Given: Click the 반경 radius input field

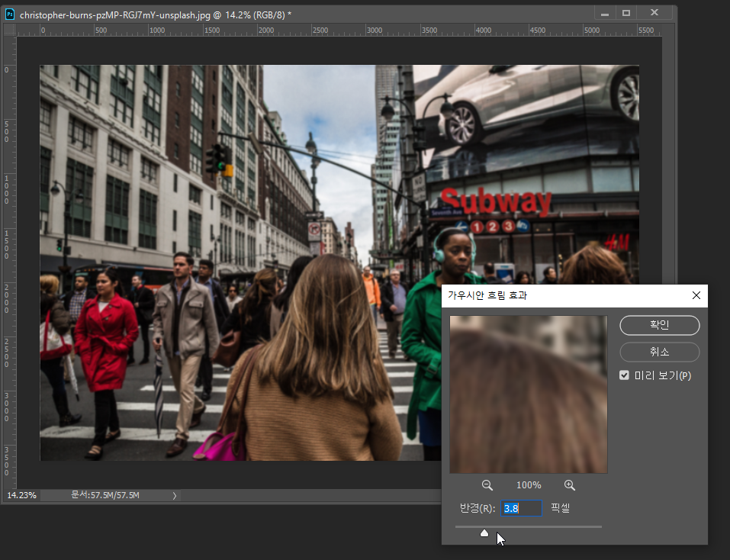Looking at the screenshot, I should click(x=522, y=508).
